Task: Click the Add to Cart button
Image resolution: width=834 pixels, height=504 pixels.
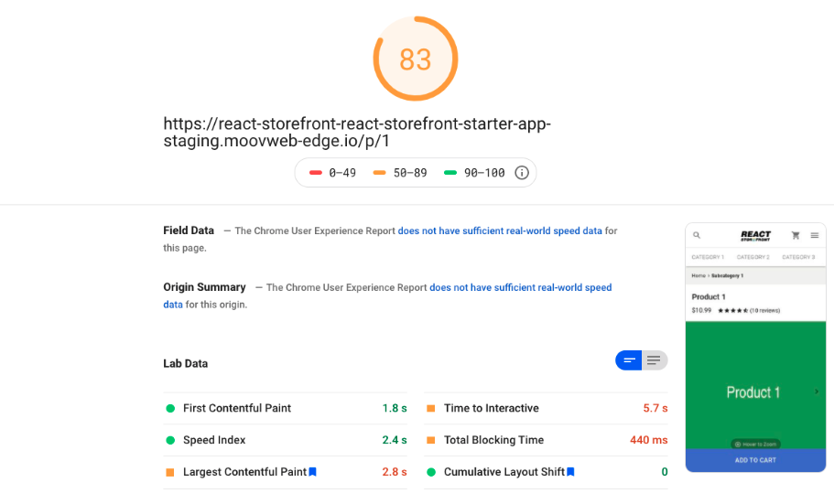Action: (755, 460)
